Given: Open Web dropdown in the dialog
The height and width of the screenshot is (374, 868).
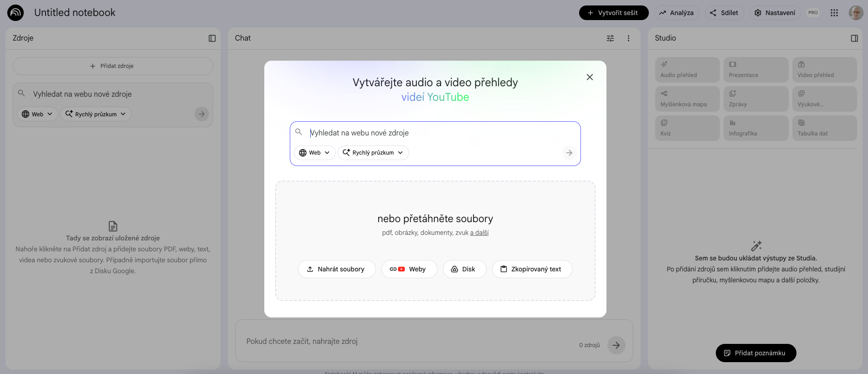Looking at the screenshot, I should point(314,153).
